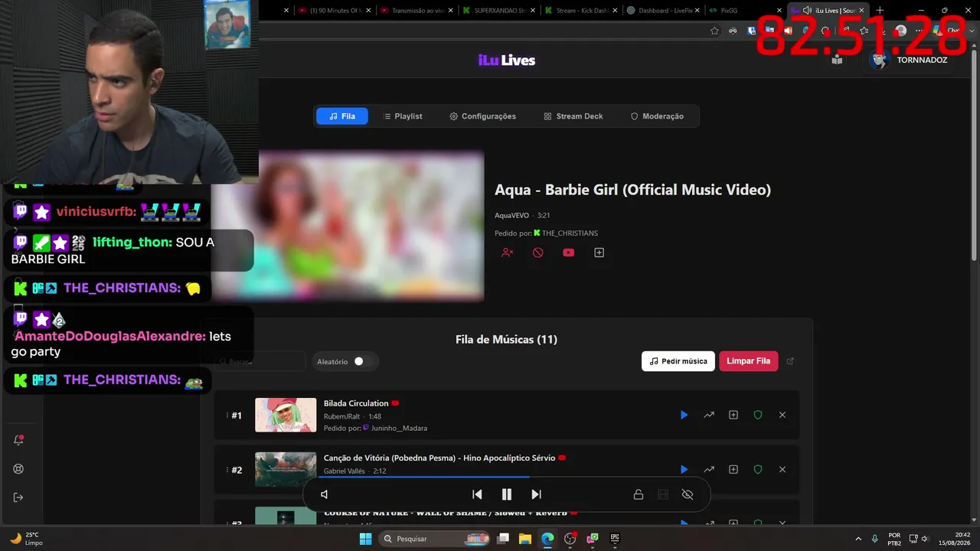The width and height of the screenshot is (980, 551).
Task: Open the support lifebuoy icon in sidebar
Action: (x=18, y=469)
